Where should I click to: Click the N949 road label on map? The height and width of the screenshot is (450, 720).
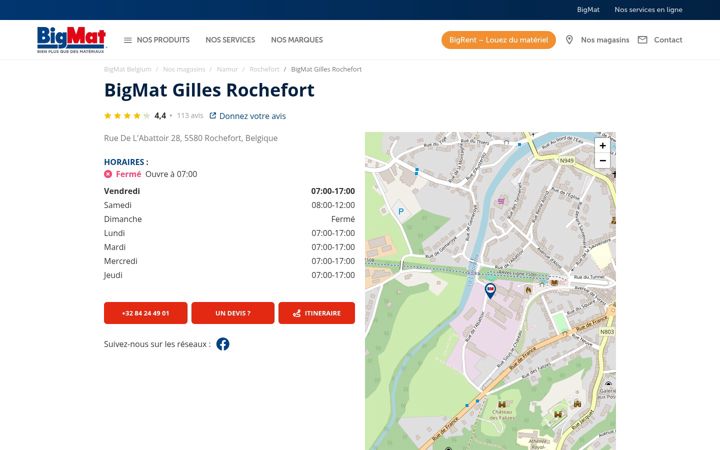tap(567, 160)
